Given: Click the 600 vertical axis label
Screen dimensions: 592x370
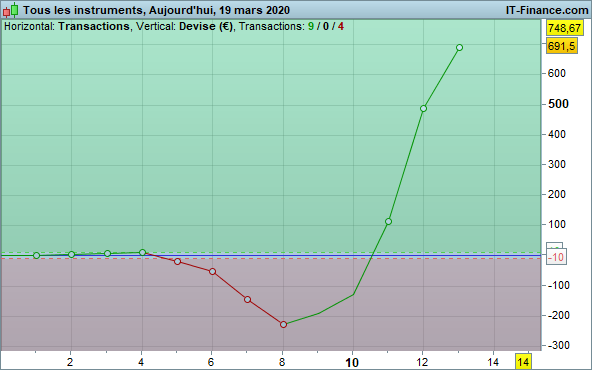Looking at the screenshot, I should pos(557,73).
